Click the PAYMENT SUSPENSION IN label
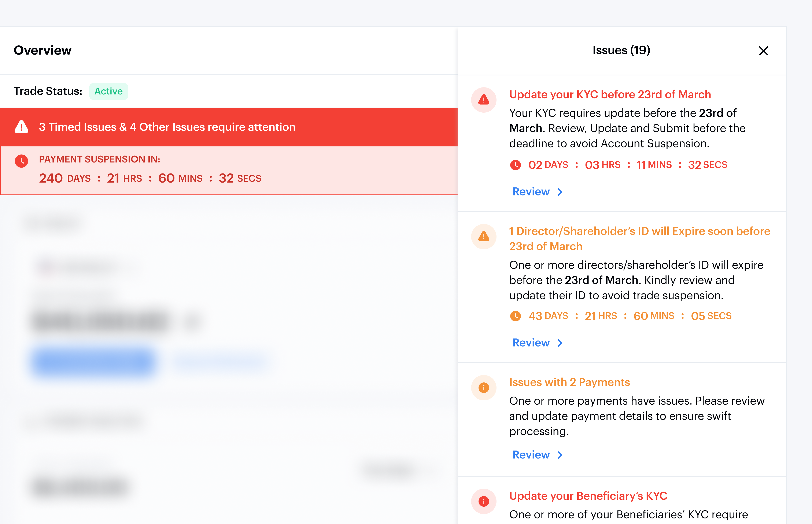The width and height of the screenshot is (812, 524). tap(99, 159)
